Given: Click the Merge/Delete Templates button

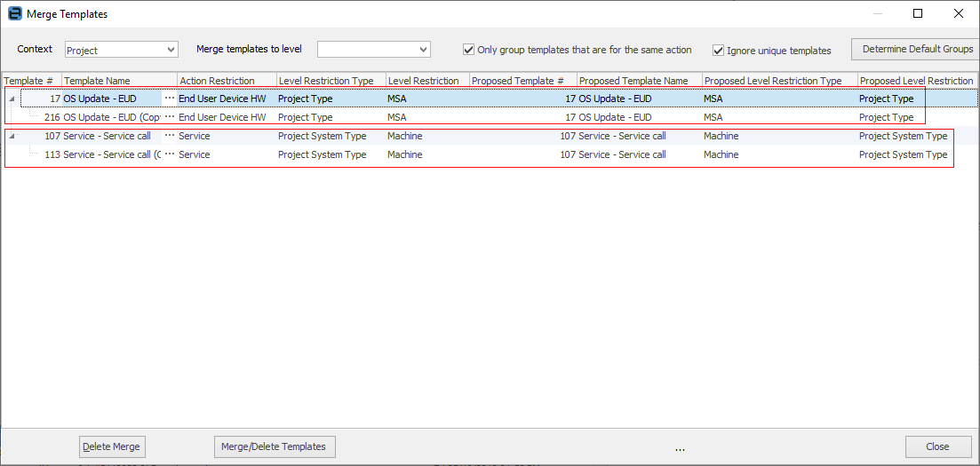Looking at the screenshot, I should (x=274, y=446).
